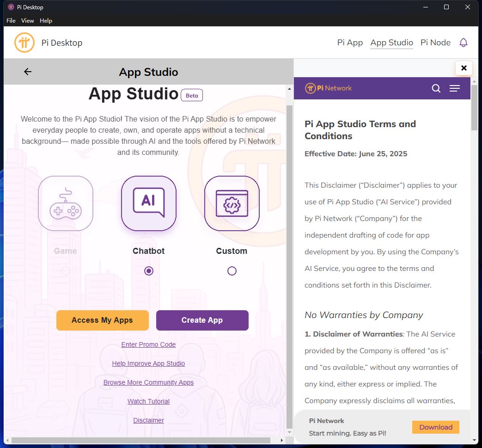Click the Pi Network logo in purple header

(x=328, y=88)
